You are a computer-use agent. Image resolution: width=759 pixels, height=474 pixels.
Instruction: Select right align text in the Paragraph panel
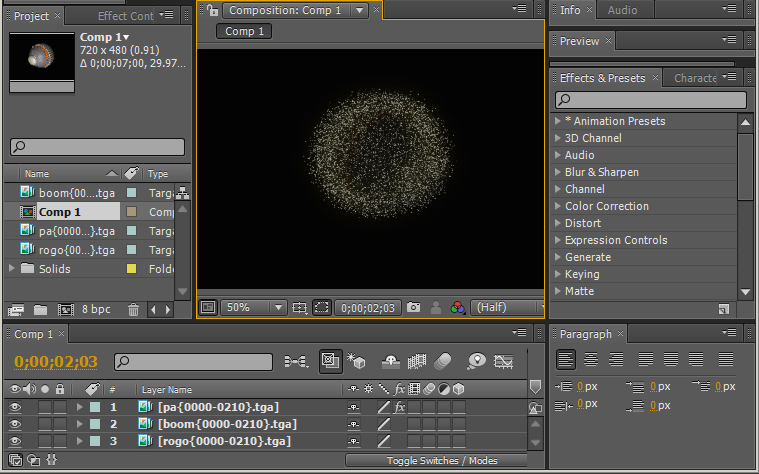pos(616,359)
